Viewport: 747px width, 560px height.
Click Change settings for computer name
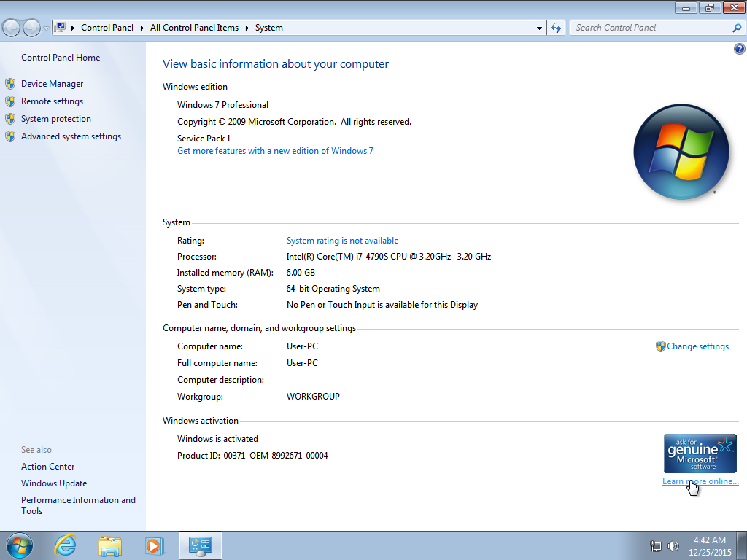[697, 346]
